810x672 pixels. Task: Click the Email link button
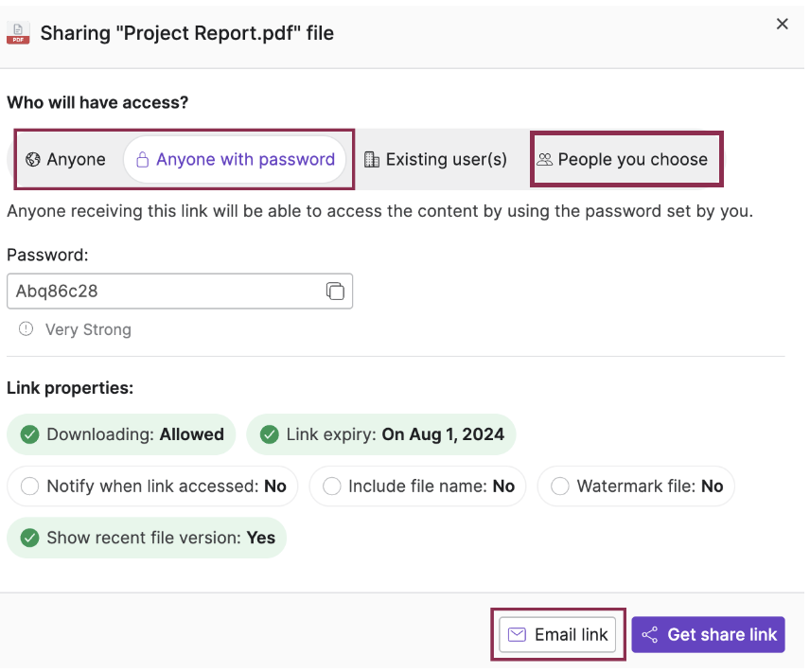tap(557, 634)
